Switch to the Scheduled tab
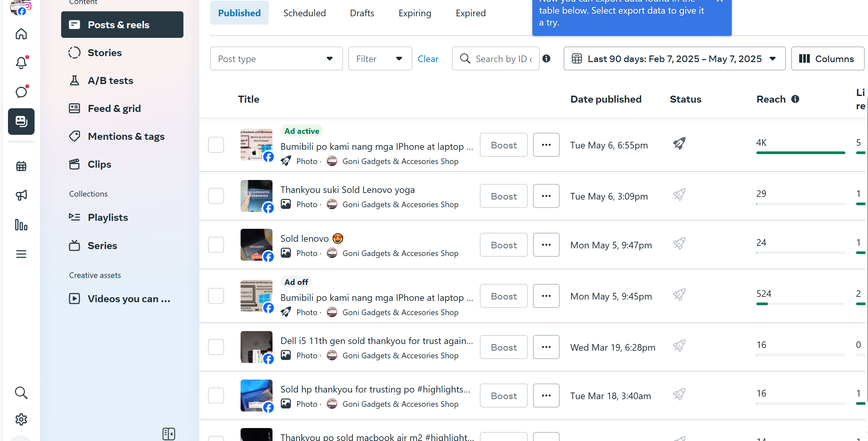 tap(304, 13)
